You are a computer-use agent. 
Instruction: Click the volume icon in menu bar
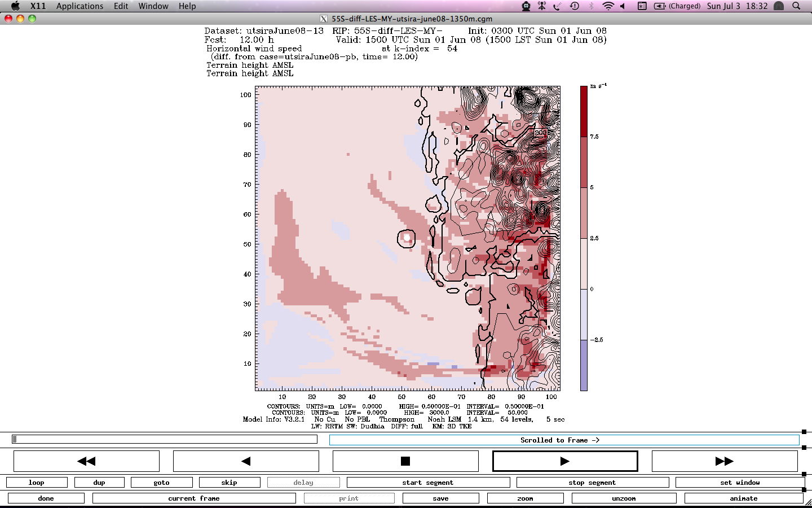[623, 6]
